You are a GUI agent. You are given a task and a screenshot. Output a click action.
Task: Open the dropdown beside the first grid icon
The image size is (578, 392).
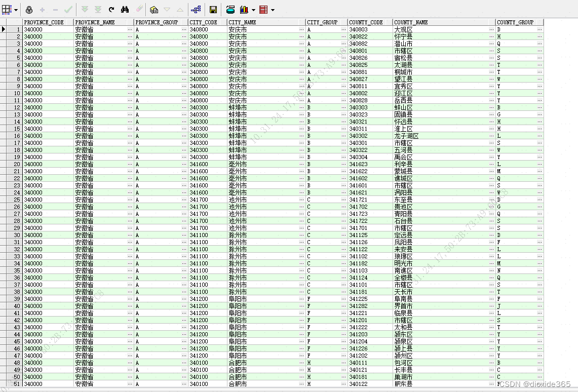pos(16,9)
